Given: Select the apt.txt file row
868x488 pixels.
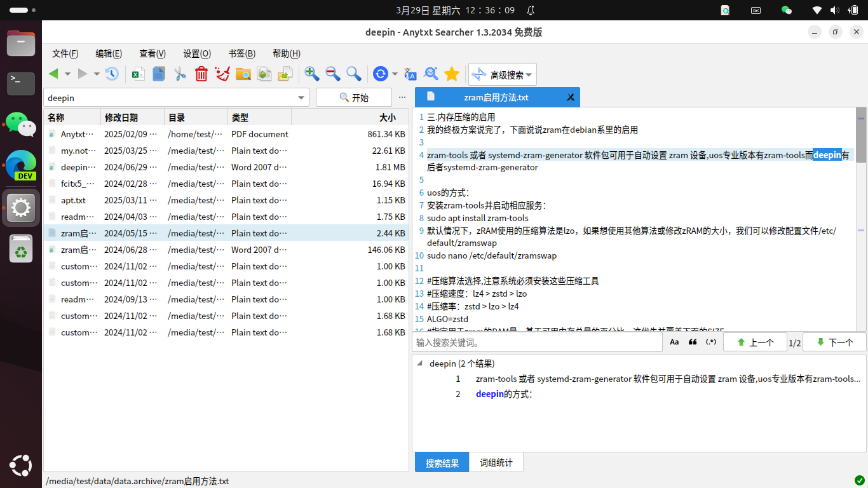Looking at the screenshot, I should pos(226,200).
